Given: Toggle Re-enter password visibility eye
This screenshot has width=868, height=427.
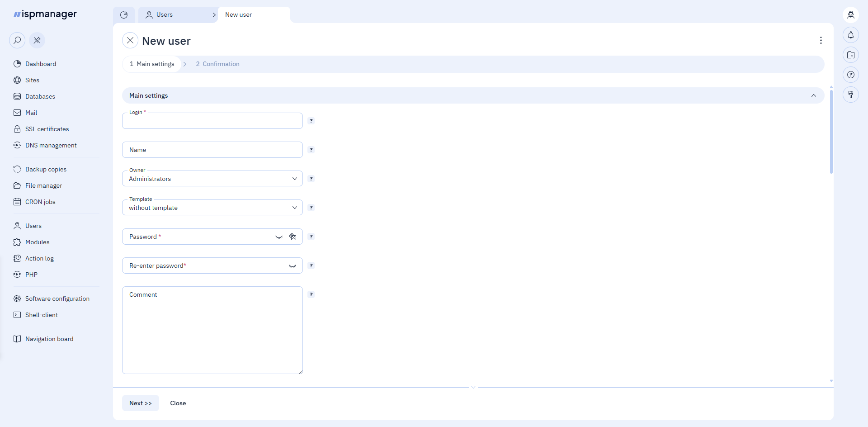Looking at the screenshot, I should pyautogui.click(x=292, y=266).
